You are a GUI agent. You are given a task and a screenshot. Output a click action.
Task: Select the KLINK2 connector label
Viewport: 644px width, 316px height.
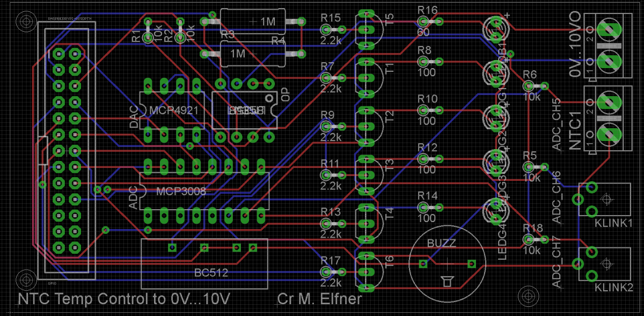coord(614,287)
